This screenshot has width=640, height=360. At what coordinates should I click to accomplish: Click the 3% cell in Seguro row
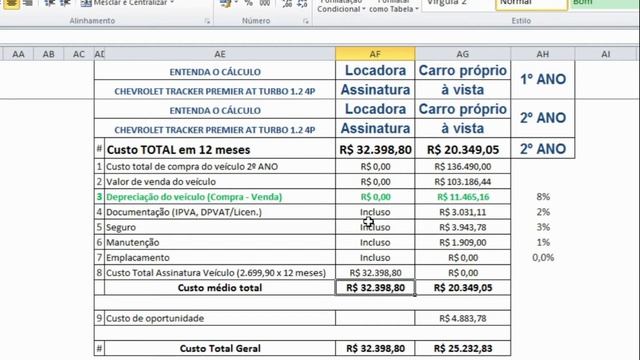(542, 227)
